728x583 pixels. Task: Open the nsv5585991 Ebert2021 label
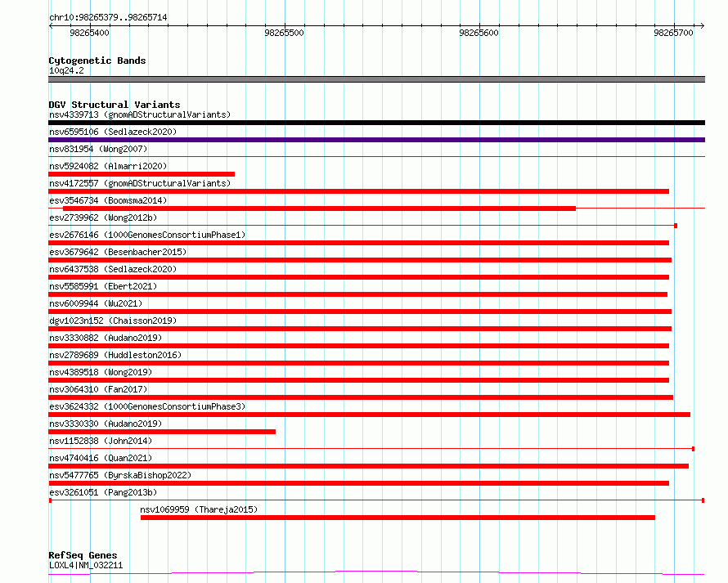pyautogui.click(x=103, y=286)
